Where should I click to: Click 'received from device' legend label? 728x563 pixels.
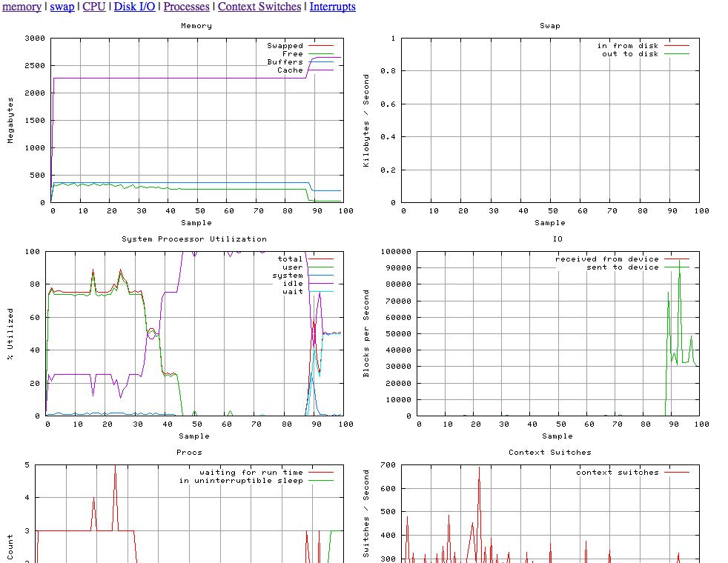click(x=607, y=259)
